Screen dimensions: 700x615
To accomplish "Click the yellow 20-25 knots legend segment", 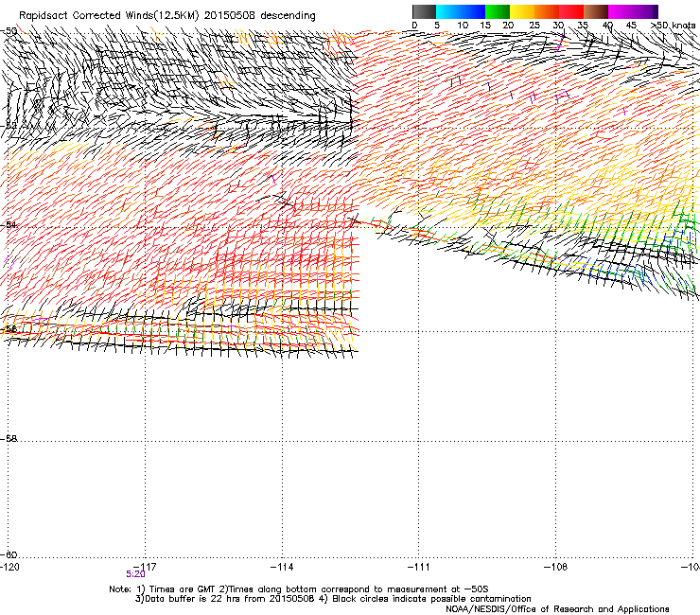I will pyautogui.click(x=522, y=11).
